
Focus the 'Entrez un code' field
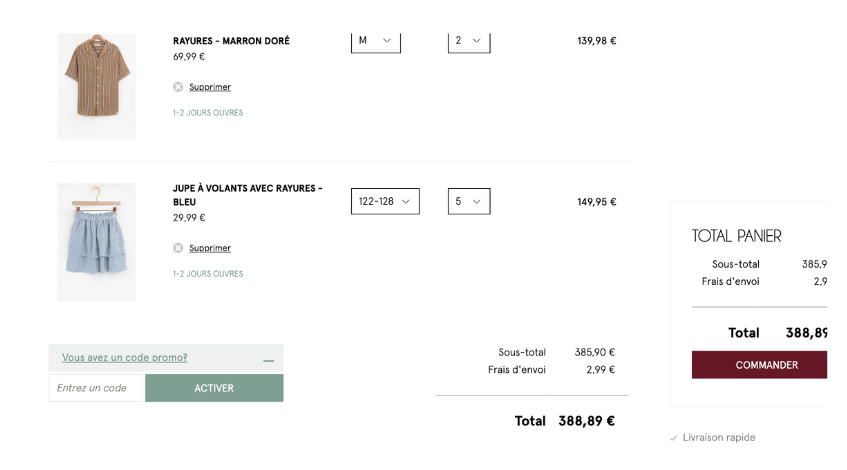(x=96, y=388)
